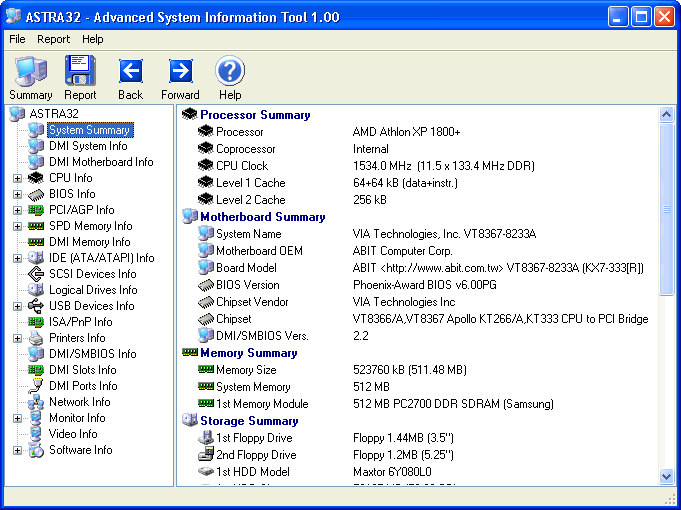Screen dimensions: 681x510
Task: Click the Summary toolbar icon
Action: (30, 71)
